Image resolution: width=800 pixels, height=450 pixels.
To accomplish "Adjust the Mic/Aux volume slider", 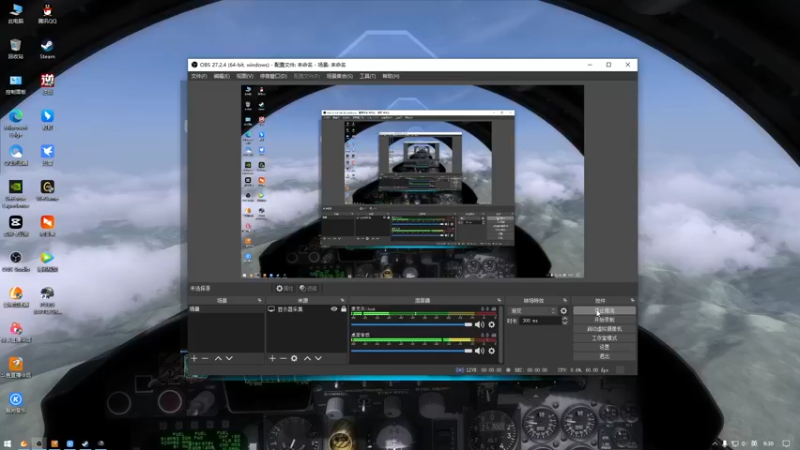I will tap(412, 324).
